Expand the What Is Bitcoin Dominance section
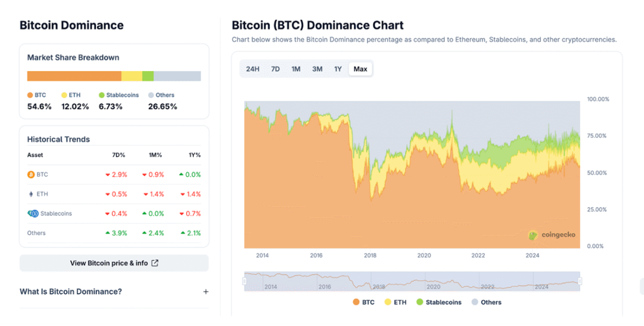Screen dimensions: 644x326 (x=205, y=291)
